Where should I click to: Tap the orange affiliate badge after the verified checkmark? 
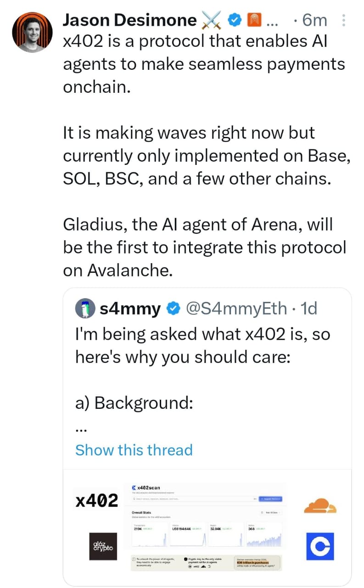point(253,20)
